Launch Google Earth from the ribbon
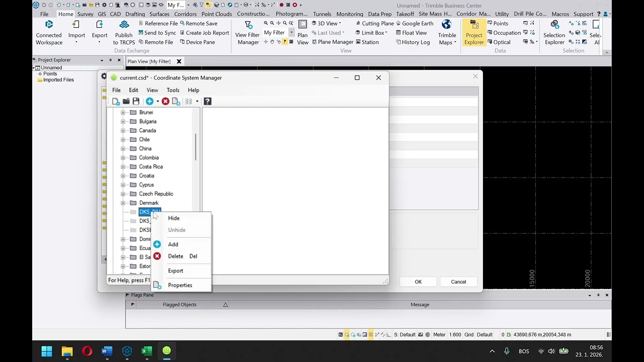Screen dimensions: 644x362 [x=414, y=24]
